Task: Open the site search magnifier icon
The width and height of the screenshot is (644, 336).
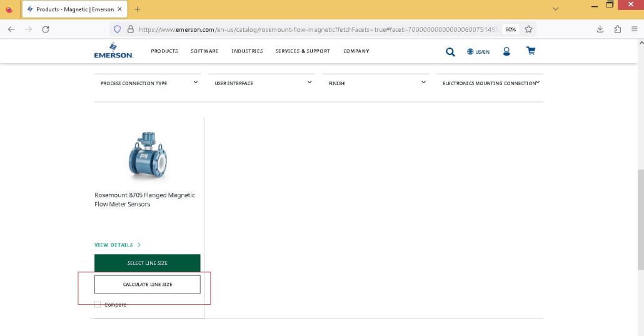Action: (450, 52)
